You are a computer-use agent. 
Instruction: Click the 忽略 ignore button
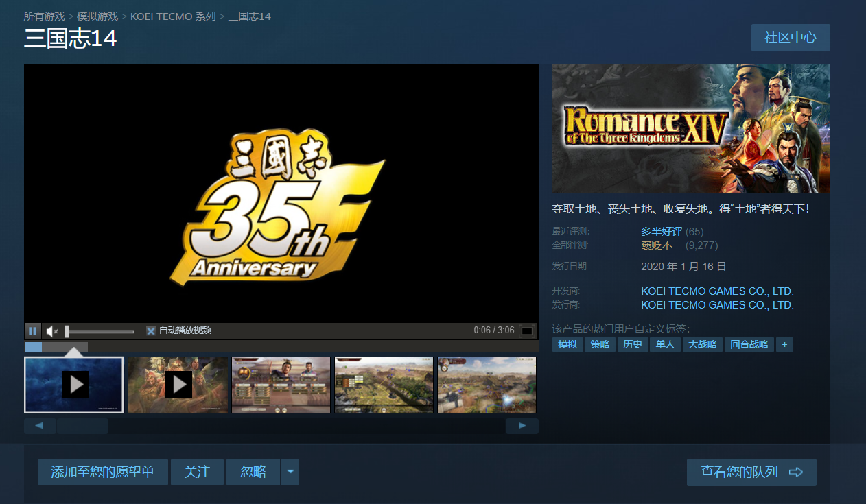253,472
